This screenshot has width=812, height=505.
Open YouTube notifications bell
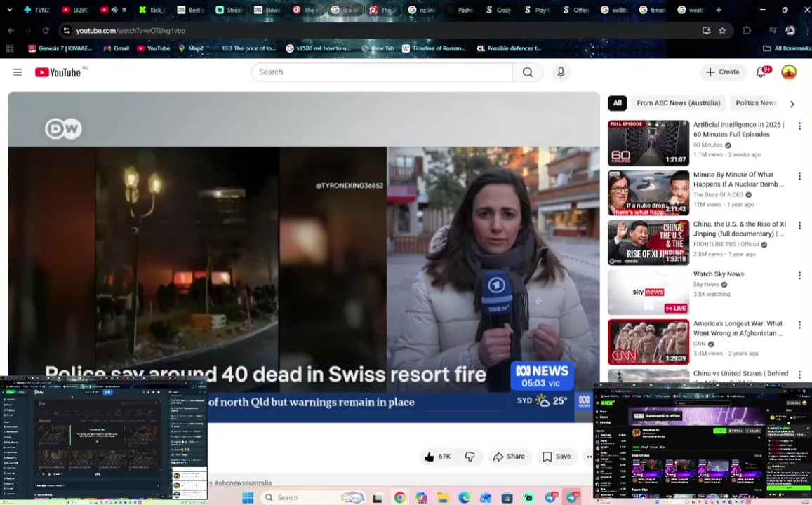click(761, 72)
